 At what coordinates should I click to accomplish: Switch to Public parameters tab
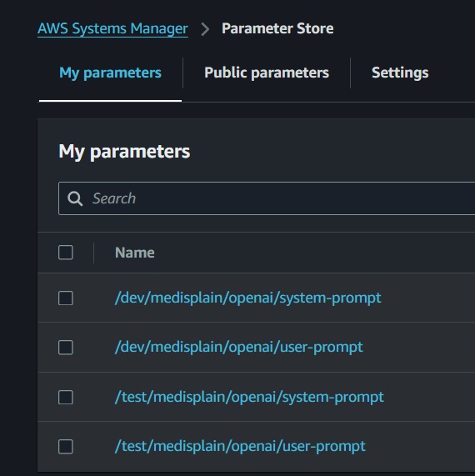[x=267, y=73]
